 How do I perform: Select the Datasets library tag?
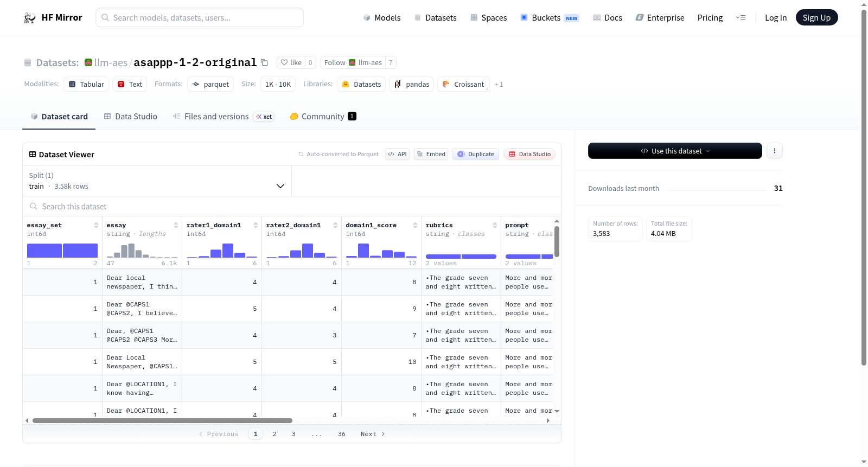pos(361,84)
